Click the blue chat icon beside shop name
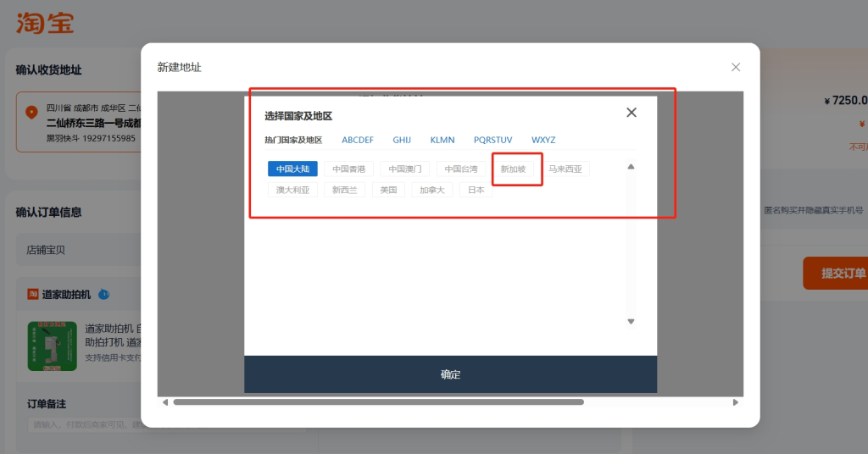This screenshot has width=868, height=454. click(x=103, y=295)
